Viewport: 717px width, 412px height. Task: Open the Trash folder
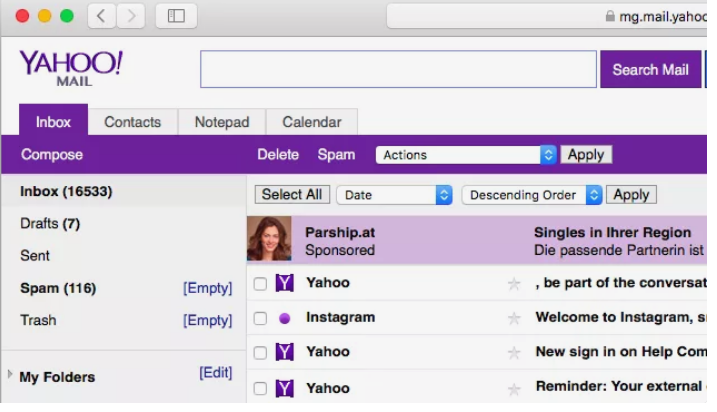pyautogui.click(x=38, y=320)
